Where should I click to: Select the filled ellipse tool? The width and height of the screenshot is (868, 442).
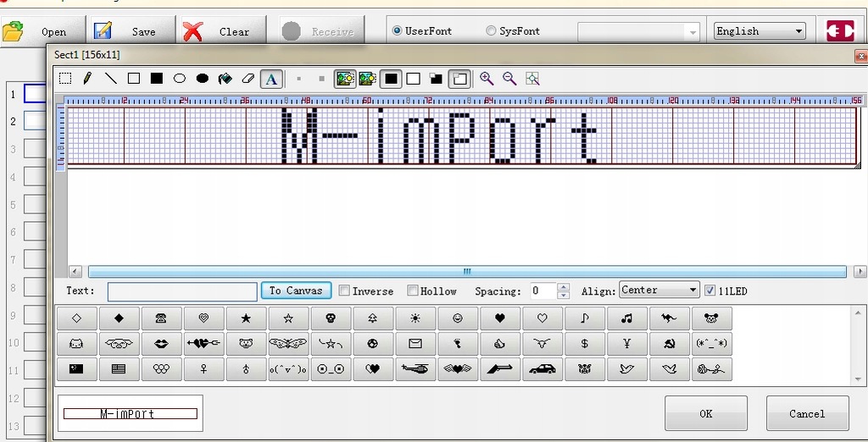[x=203, y=79]
